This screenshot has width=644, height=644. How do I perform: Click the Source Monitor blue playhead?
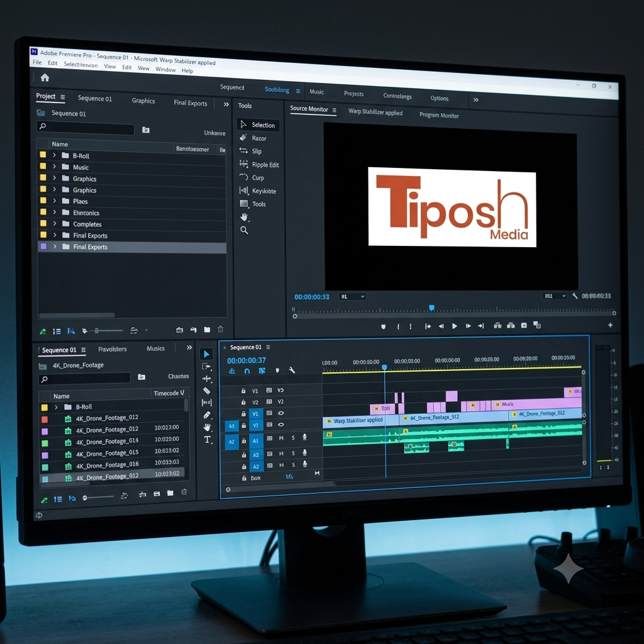click(x=431, y=308)
